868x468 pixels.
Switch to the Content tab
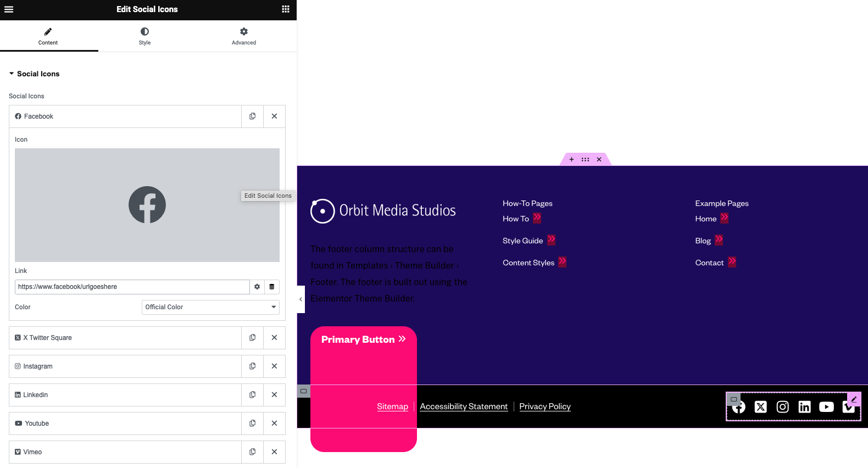pyautogui.click(x=48, y=36)
